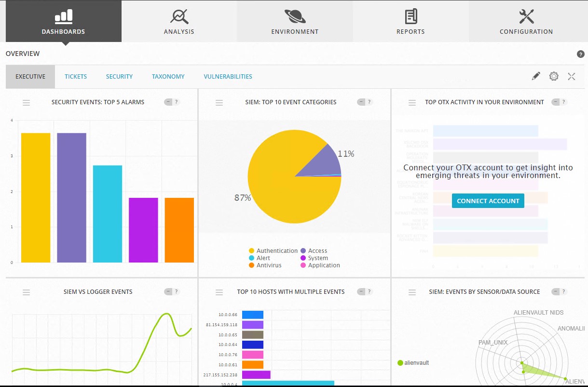The height and width of the screenshot is (387, 588).
Task: Click the host label 10.0.0.66
Action: pyautogui.click(x=228, y=315)
